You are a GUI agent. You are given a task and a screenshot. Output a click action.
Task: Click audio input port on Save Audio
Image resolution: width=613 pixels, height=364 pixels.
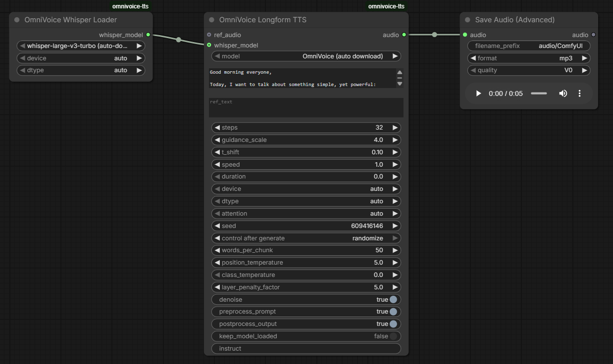[x=465, y=35]
